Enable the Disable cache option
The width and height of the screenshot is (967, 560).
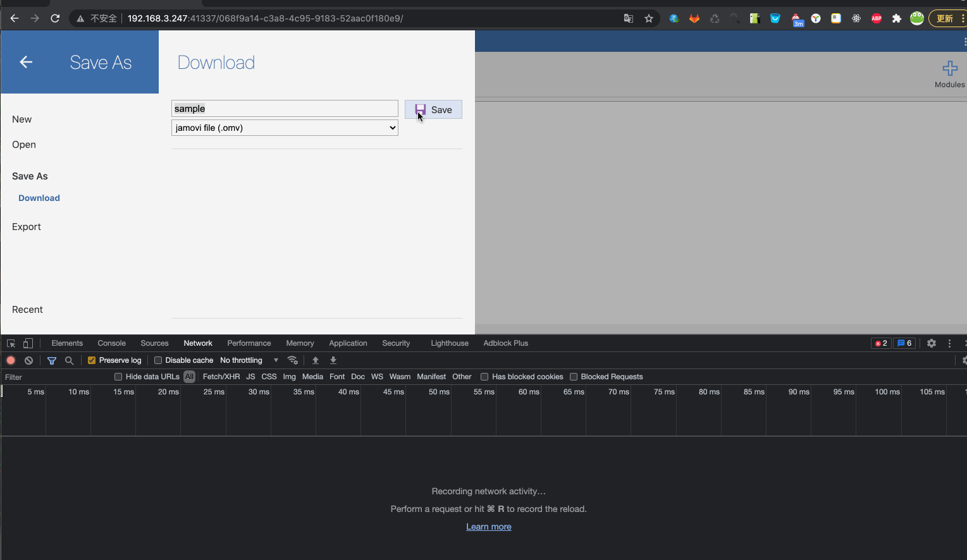tap(157, 360)
